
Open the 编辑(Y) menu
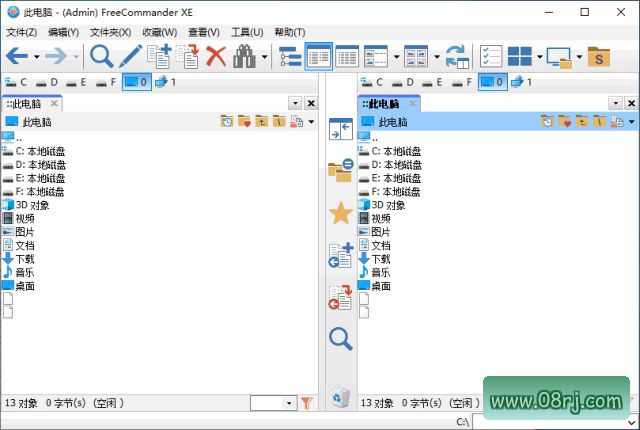click(x=63, y=32)
